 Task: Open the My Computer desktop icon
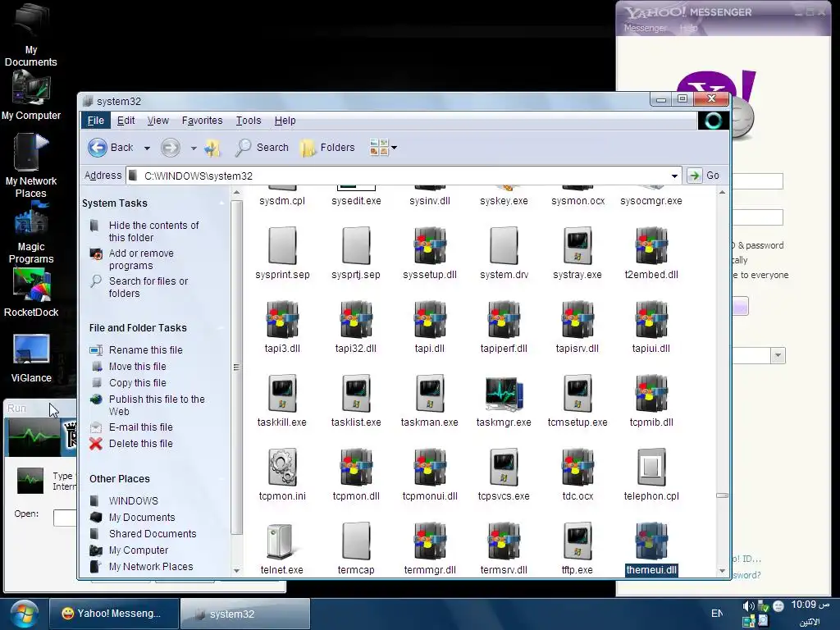pos(31,97)
